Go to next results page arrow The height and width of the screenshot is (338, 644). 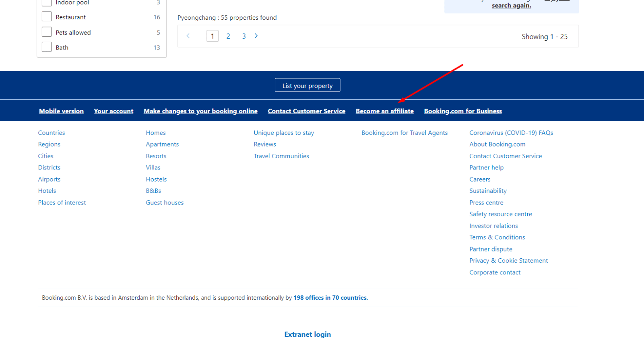point(256,36)
